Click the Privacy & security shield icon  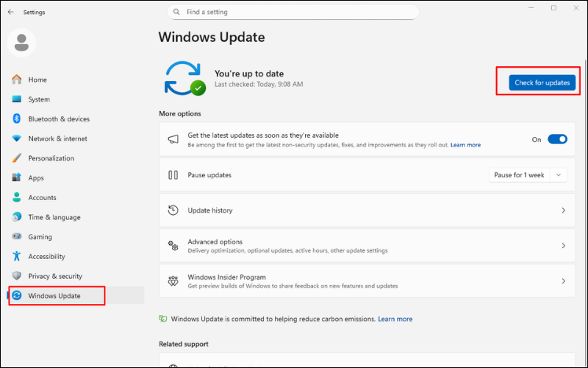17,276
